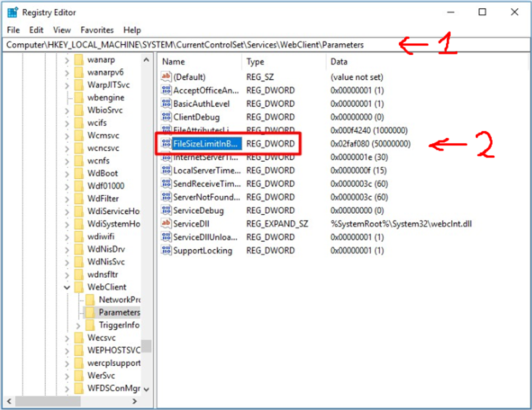Click the REG_EXPAND_SZ type cell

tap(277, 224)
